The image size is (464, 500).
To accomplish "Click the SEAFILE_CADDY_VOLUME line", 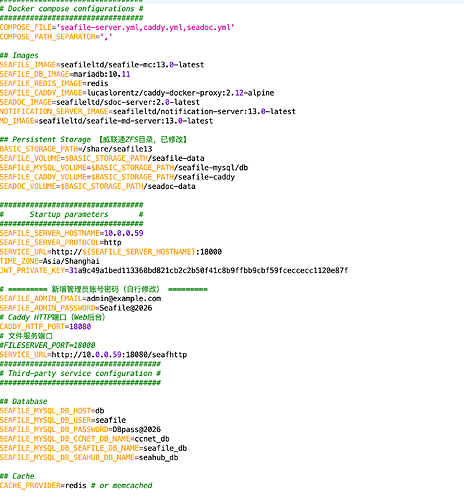I will [117, 177].
